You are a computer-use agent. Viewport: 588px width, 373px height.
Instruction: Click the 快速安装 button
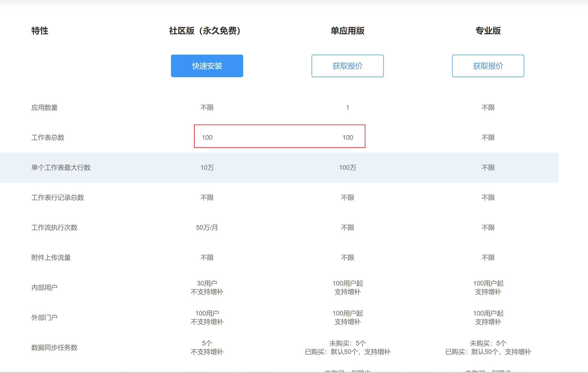pyautogui.click(x=207, y=66)
